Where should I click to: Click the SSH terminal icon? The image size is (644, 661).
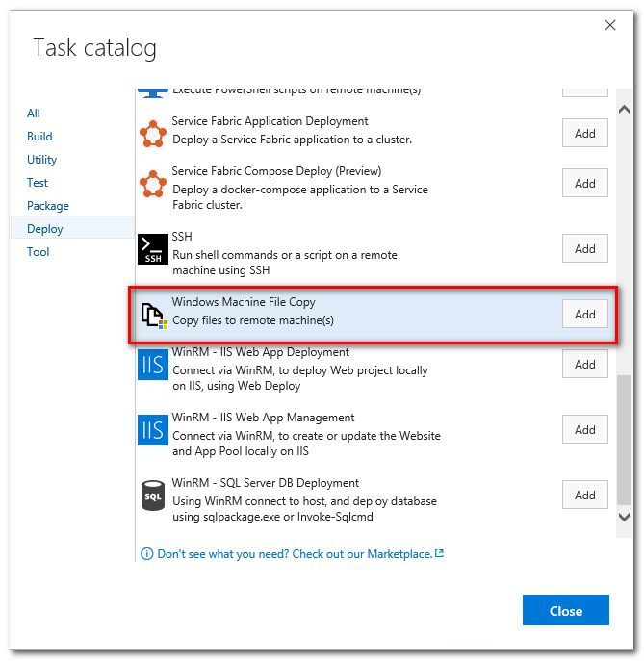[153, 249]
